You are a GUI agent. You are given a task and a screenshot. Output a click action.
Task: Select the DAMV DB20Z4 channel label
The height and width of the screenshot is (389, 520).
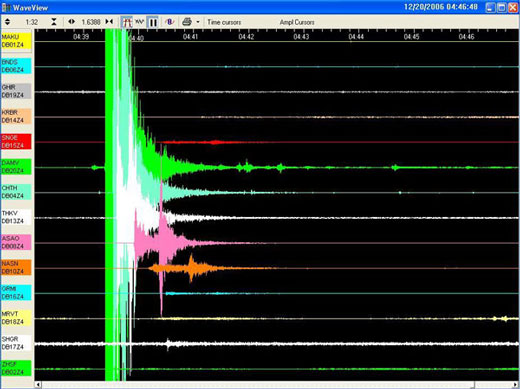pos(16,167)
